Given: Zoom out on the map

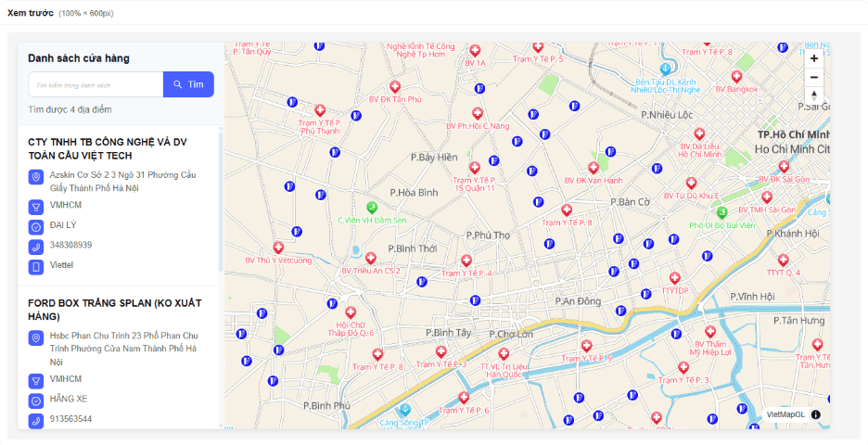Looking at the screenshot, I should click(x=814, y=77).
